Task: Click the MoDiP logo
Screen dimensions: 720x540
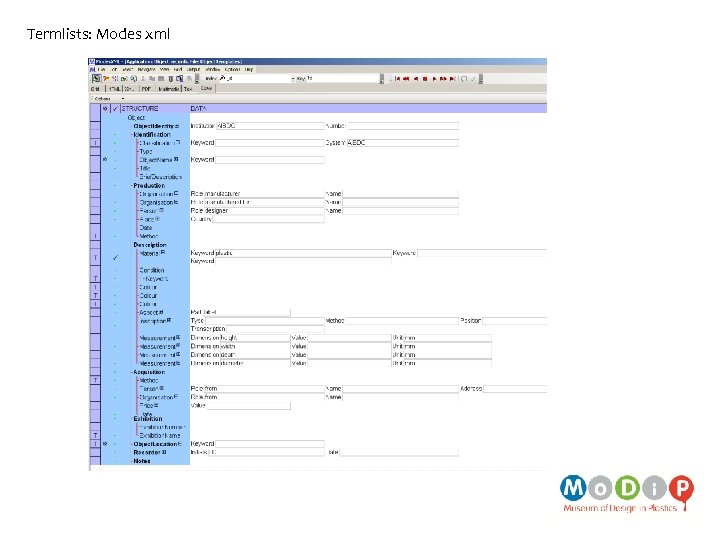Action: [x=627, y=494]
